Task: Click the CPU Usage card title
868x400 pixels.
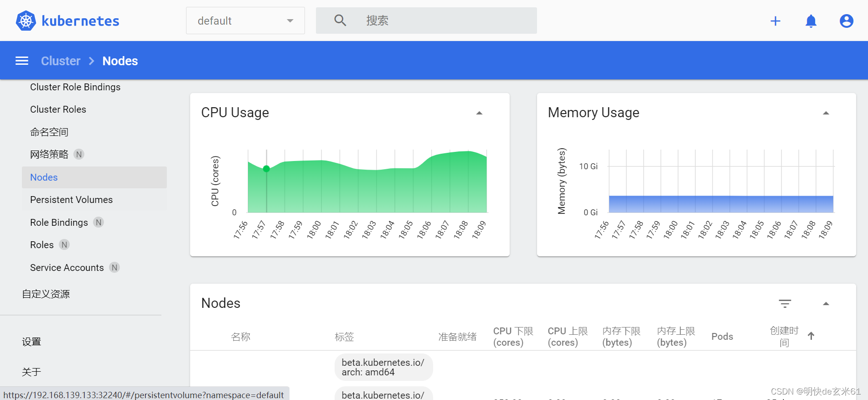Action: point(235,113)
